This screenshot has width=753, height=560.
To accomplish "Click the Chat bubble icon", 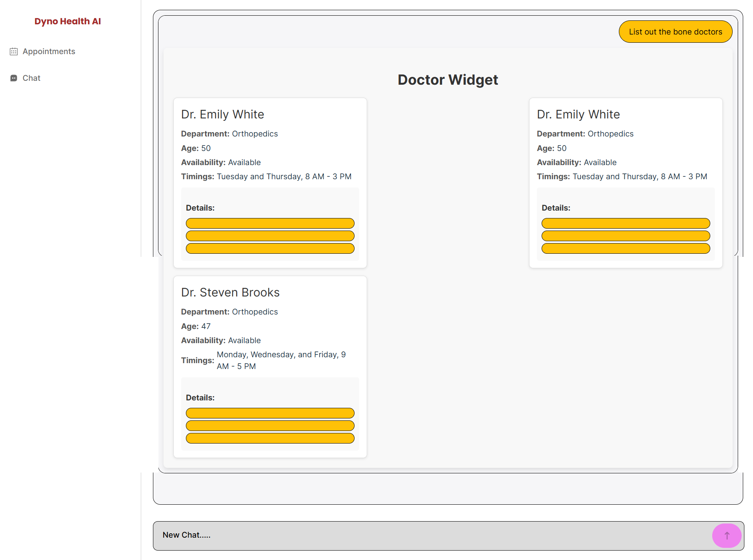I will 14,78.
